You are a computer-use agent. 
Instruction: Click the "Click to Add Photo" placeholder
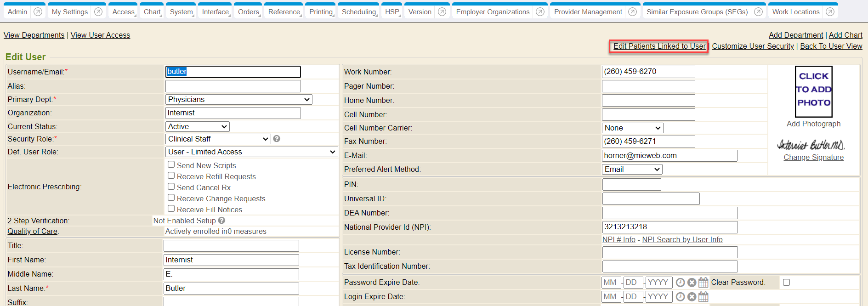tap(813, 91)
